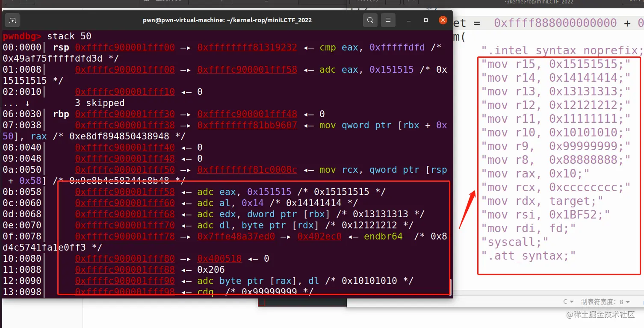Click the 'mov rcx, 0xcccccccc' code line
Viewport: 644px width, 328px height.
556,187
